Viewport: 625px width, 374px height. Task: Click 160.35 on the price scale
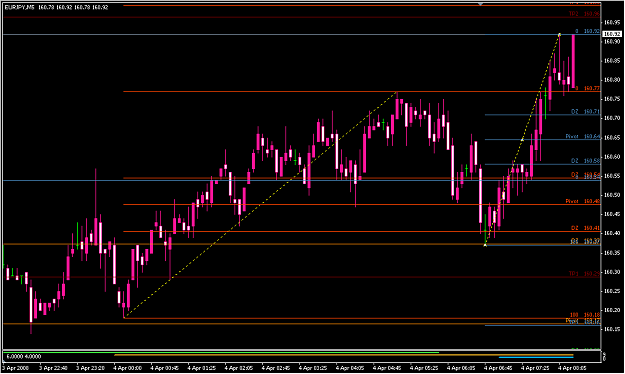point(612,253)
